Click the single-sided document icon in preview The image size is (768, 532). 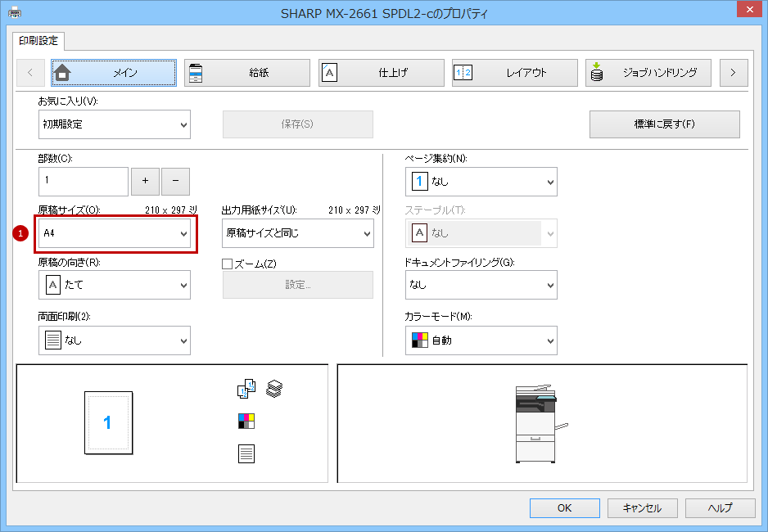[246, 453]
